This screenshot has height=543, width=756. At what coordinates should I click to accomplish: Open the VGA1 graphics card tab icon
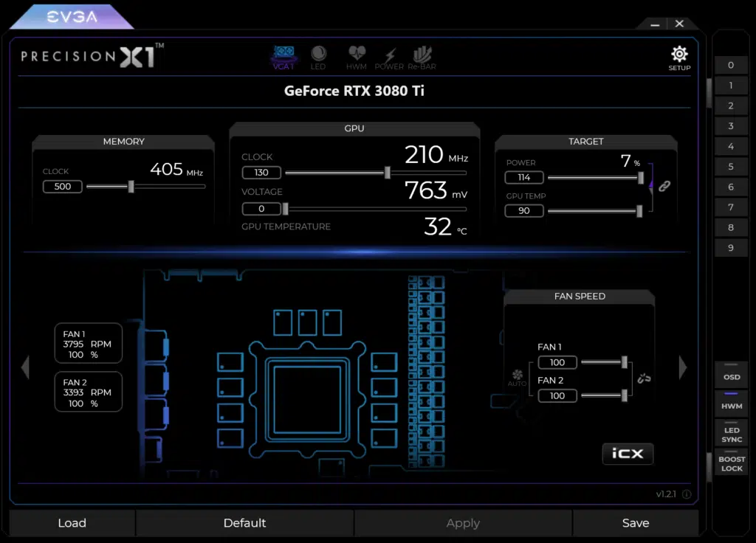tap(283, 57)
